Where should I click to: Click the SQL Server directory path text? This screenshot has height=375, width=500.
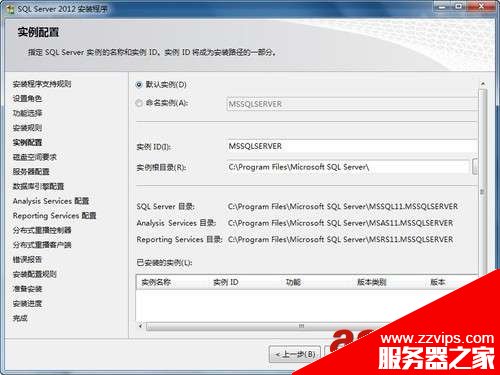pyautogui.click(x=343, y=207)
